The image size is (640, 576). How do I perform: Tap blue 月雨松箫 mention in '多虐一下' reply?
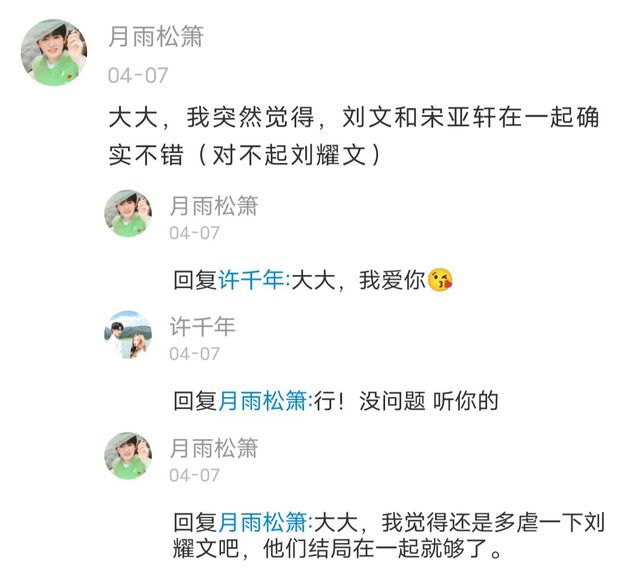[263, 522]
